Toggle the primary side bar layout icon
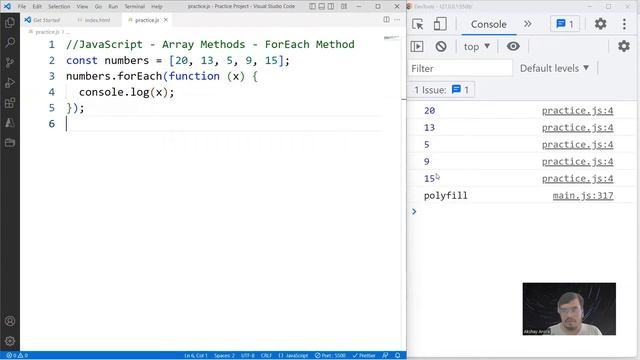The image size is (640, 360). (312, 7)
